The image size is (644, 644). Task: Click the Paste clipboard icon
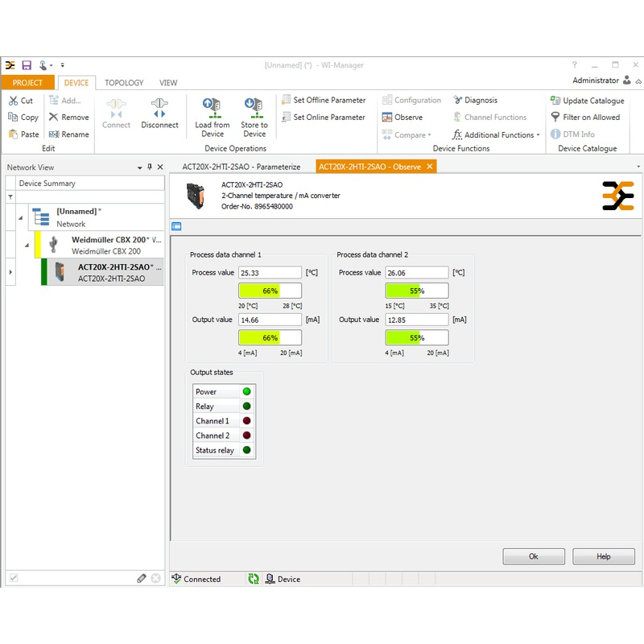[x=13, y=134]
